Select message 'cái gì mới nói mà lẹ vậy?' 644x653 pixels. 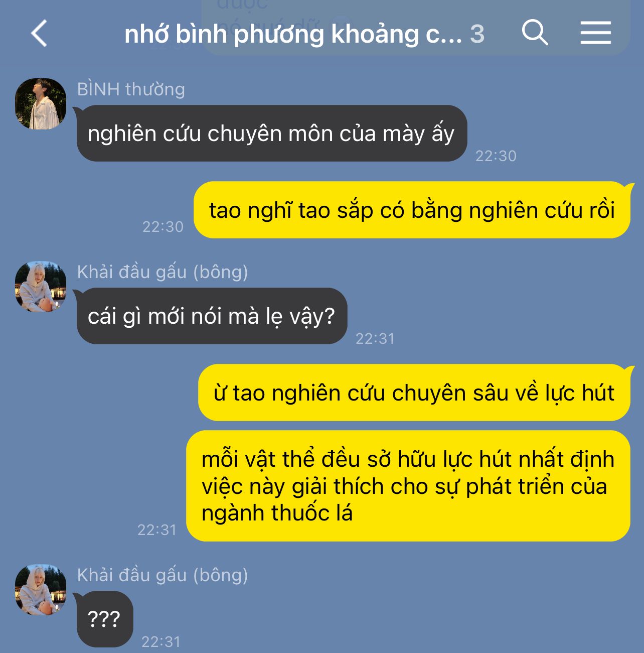click(212, 316)
